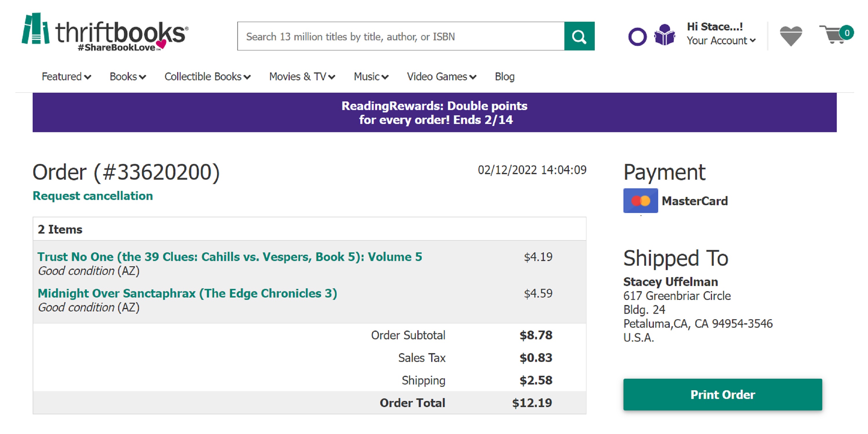Screen dimensions: 868x434
Task: Open Trust No One book title link
Action: [x=230, y=257]
